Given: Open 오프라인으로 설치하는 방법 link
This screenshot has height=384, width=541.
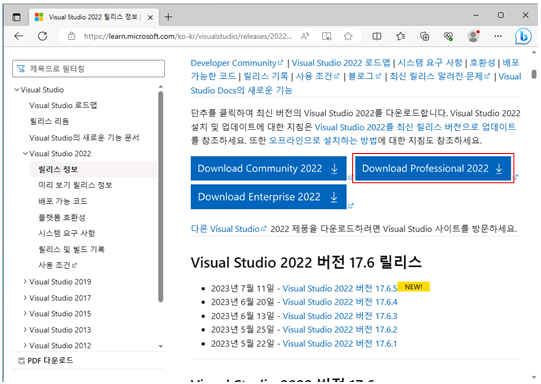Looking at the screenshot, I should click(x=323, y=141).
